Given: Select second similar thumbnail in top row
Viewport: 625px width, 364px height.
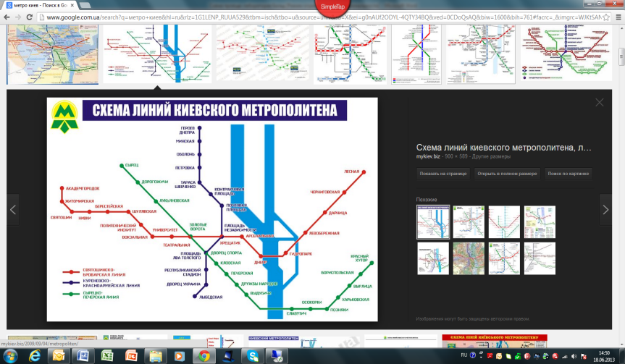Looking at the screenshot, I should pos(469,222).
